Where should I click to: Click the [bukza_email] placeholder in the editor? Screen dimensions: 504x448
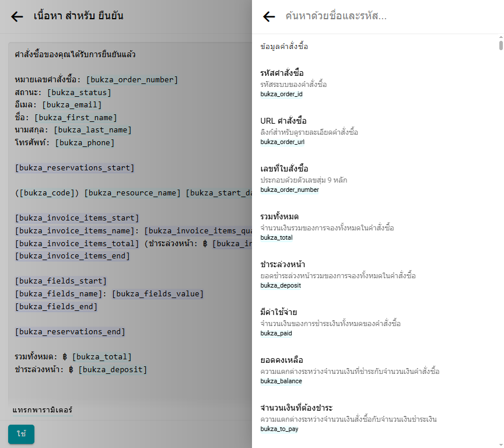(x=72, y=105)
